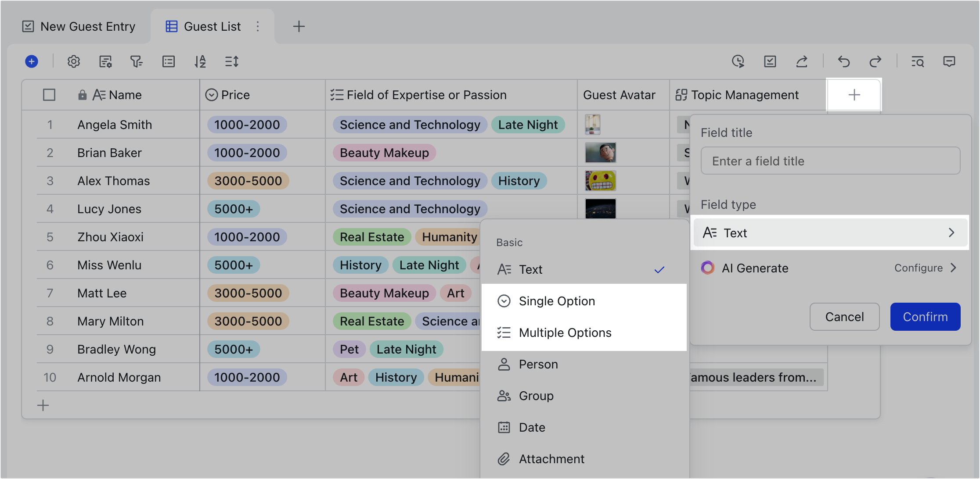Screen dimensions: 980x479
Task: Open the row height adjustment icon
Action: click(x=232, y=61)
